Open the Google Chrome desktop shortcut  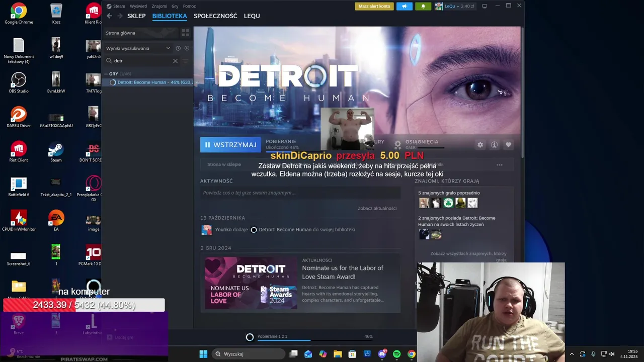[x=19, y=14]
